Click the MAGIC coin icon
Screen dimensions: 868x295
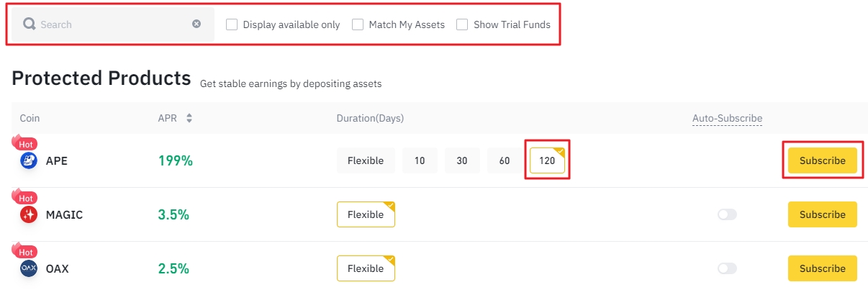tap(29, 214)
